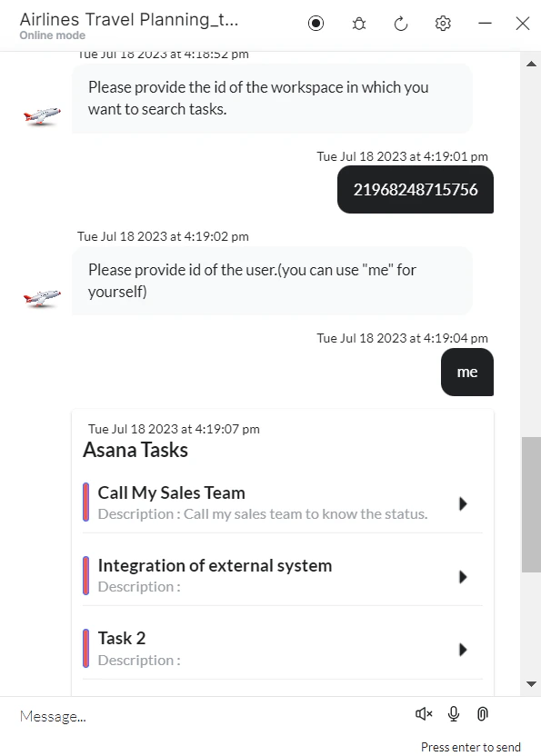
Task: Attach a file using the paperclip icon
Action: (482, 715)
